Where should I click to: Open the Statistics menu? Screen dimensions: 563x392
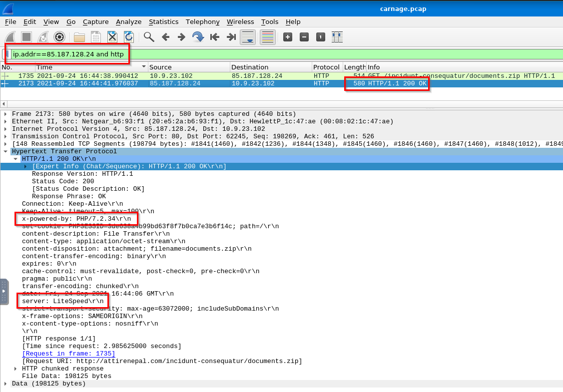pos(163,21)
